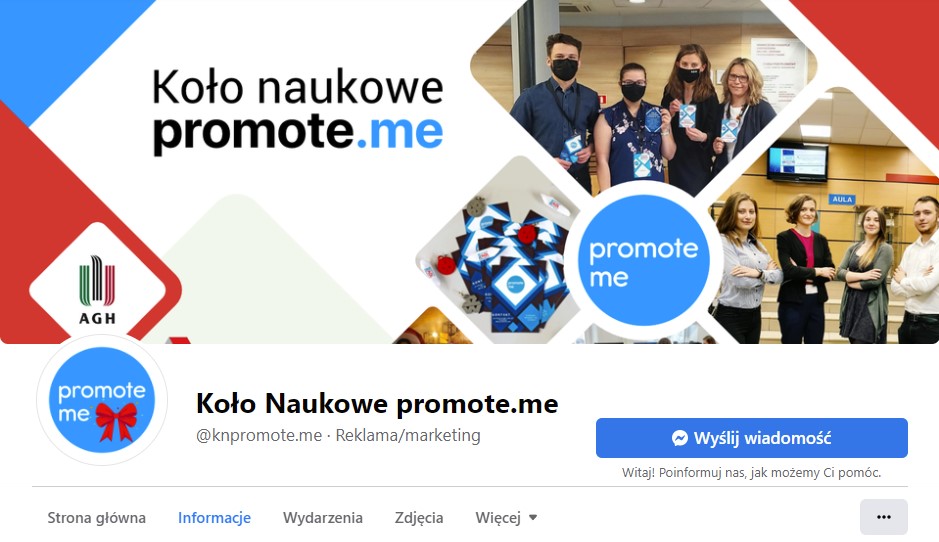Screen dimensions: 939x542
Task: Switch to the Wydarzenia tab
Action: coord(323,517)
